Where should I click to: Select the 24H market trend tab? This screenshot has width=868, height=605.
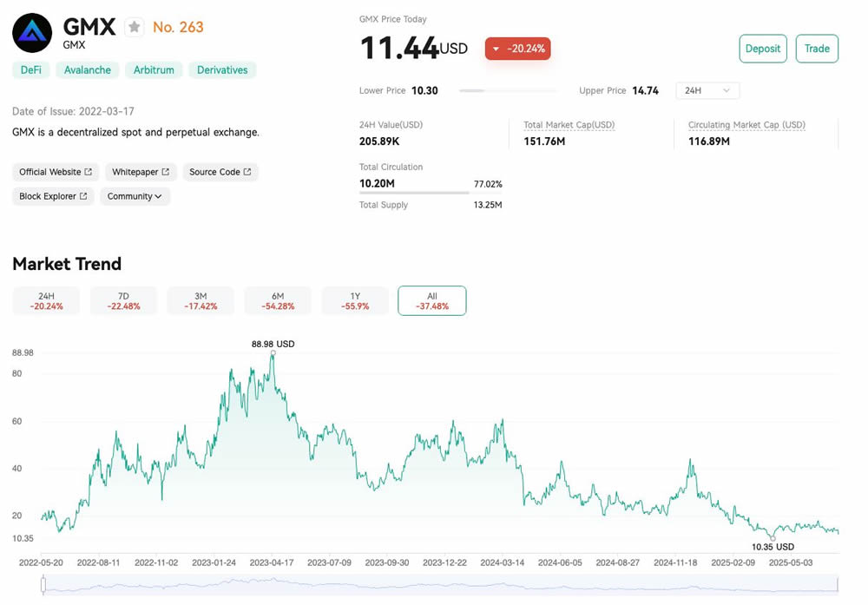[x=46, y=300]
